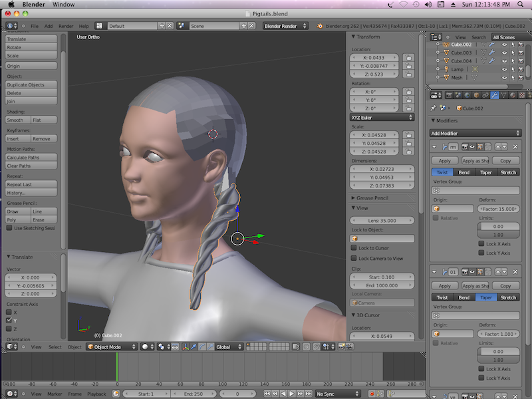Uncheck the Y constraint axis checkbox
Viewport: 532px width, 399px height.
pos(9,320)
